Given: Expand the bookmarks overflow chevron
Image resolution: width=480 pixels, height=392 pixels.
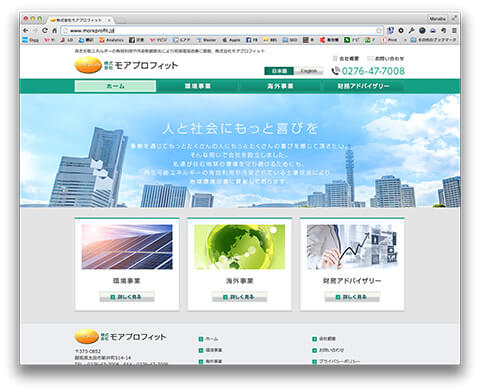Looking at the screenshot, I should click(x=405, y=40).
